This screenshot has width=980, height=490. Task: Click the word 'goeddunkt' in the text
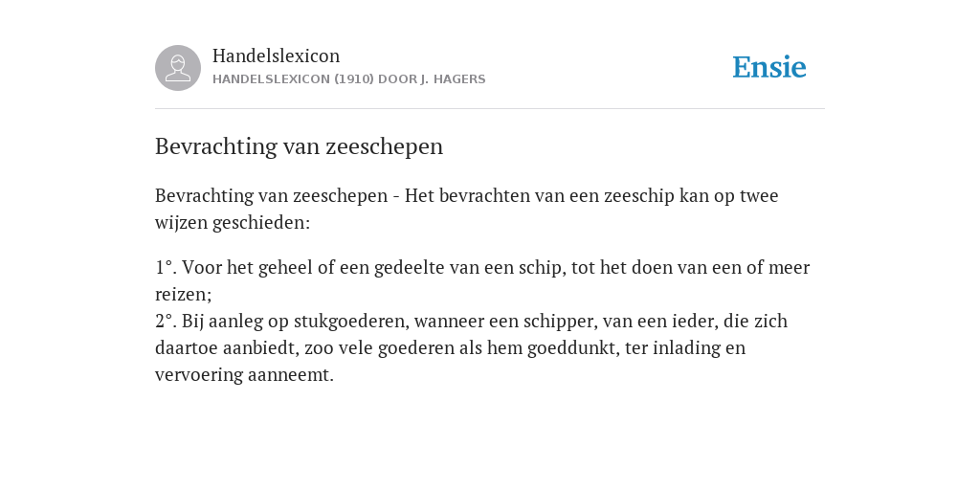pyautogui.click(x=572, y=348)
